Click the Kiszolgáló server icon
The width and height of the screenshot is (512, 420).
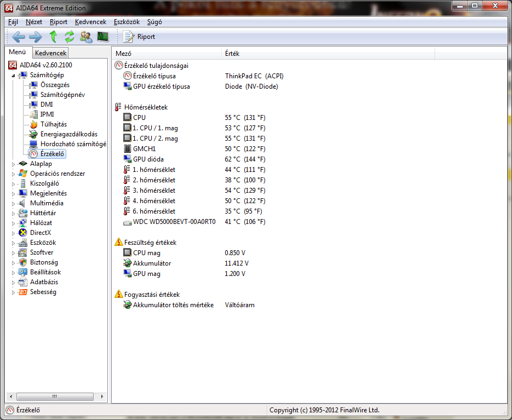[x=23, y=183]
